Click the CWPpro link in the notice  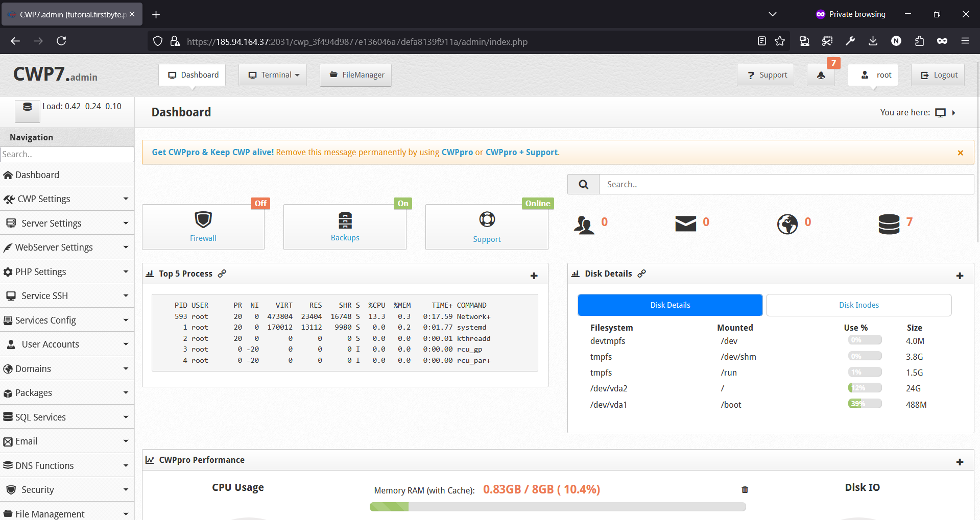pyautogui.click(x=457, y=152)
